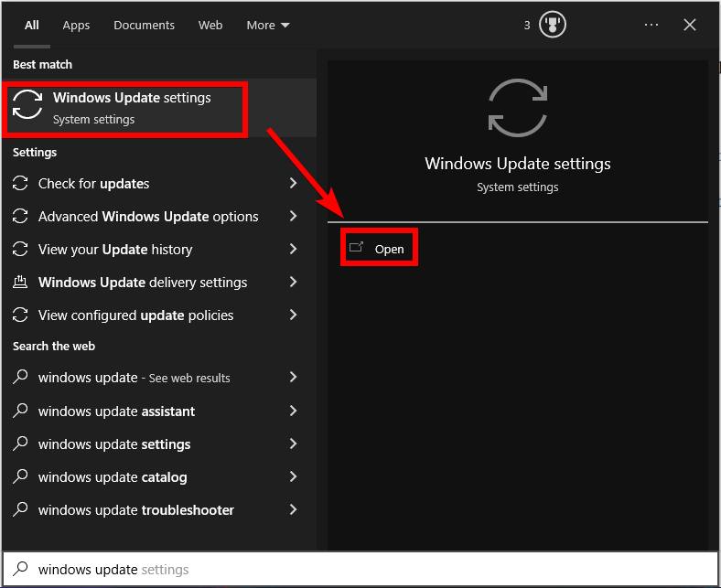Switch to the Web tab
721x588 pixels.
210,25
